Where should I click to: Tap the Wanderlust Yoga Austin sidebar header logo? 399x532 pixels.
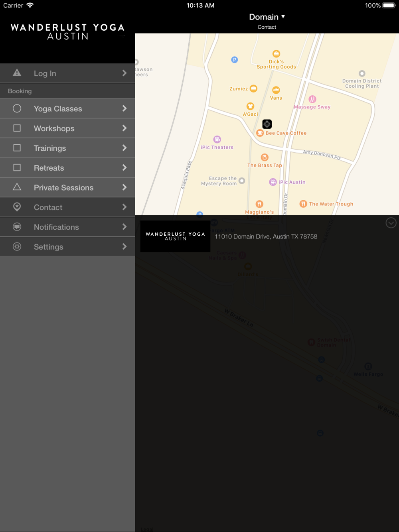[x=67, y=32]
